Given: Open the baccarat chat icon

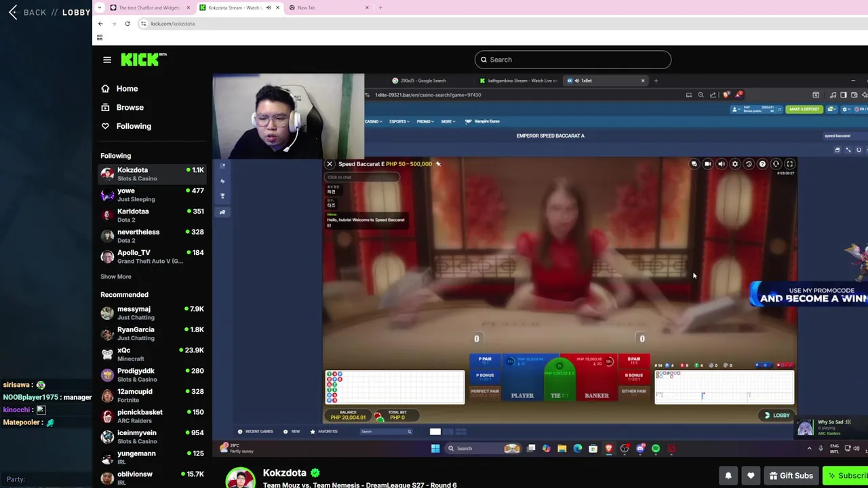Looking at the screenshot, I should coord(694,164).
